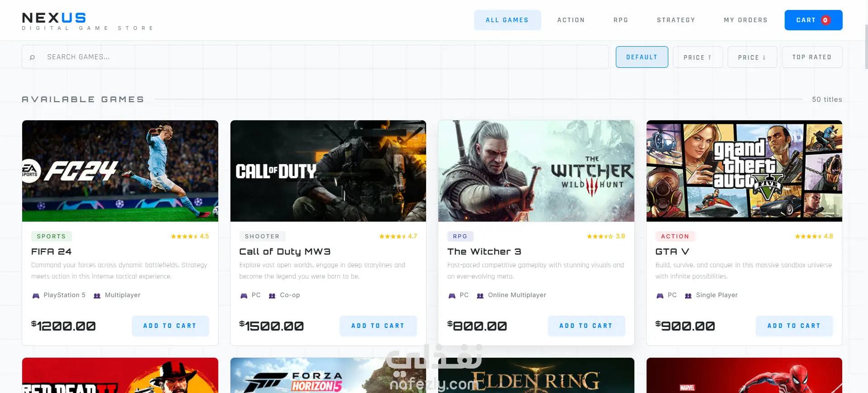
Task: Click the Call of Duty MW3 title
Action: click(285, 251)
